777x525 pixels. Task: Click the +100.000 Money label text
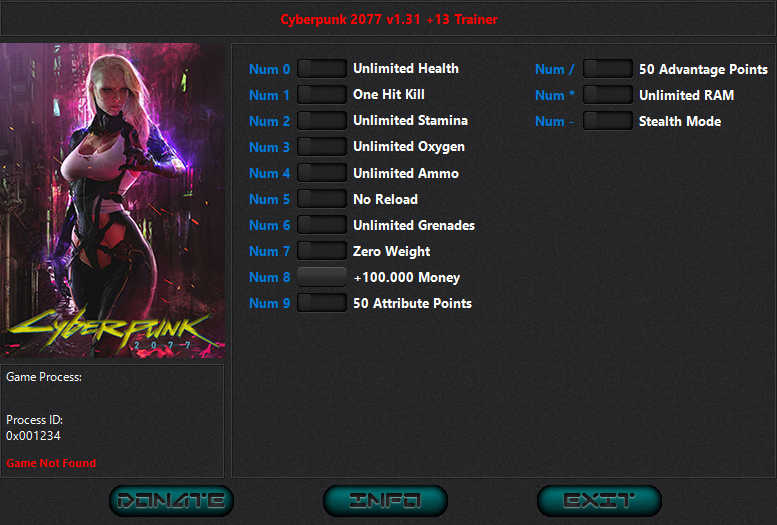pos(407,278)
